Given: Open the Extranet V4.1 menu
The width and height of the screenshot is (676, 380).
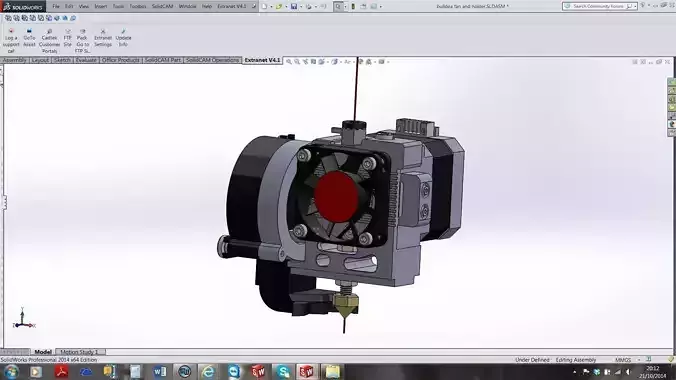Looking at the screenshot, I should pyautogui.click(x=232, y=6).
